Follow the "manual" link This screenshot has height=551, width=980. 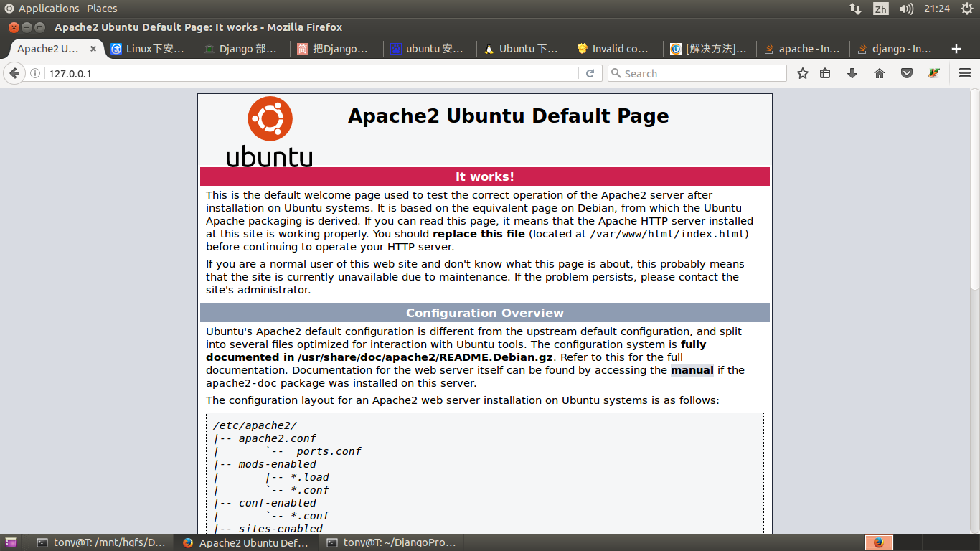pyautogui.click(x=692, y=370)
